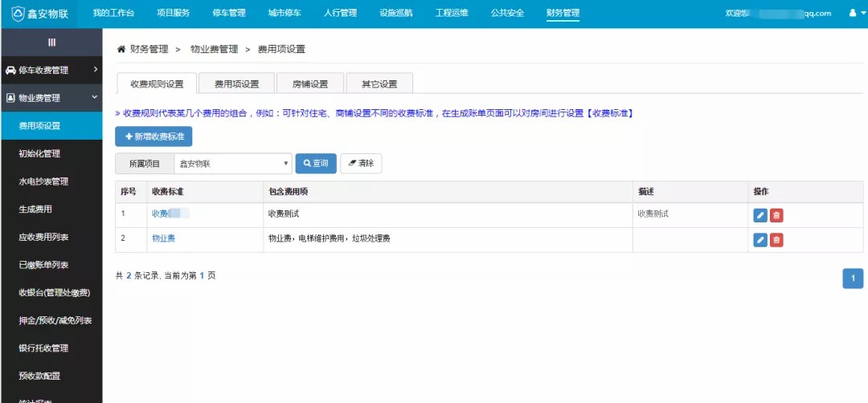Open the 房铺设置 tab

(309, 84)
